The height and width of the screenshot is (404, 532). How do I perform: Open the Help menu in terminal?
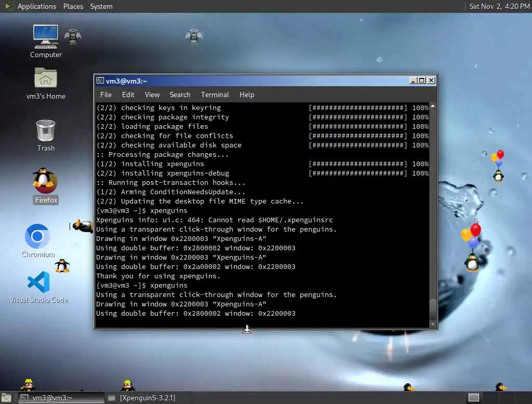[247, 95]
